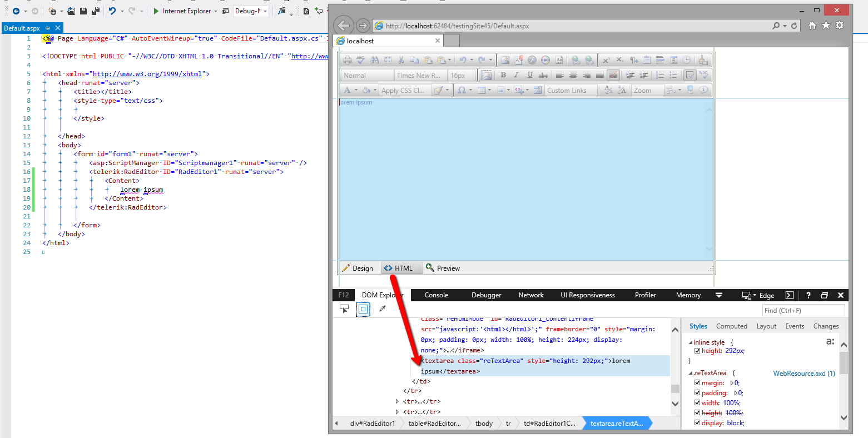Screen dimensions: 868x438
Task: Switch RadEditor to Preview mode
Action: point(443,268)
